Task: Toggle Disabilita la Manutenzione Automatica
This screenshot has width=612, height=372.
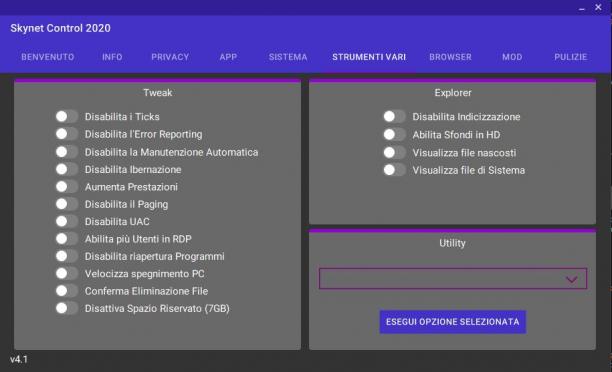Action: [x=66, y=152]
